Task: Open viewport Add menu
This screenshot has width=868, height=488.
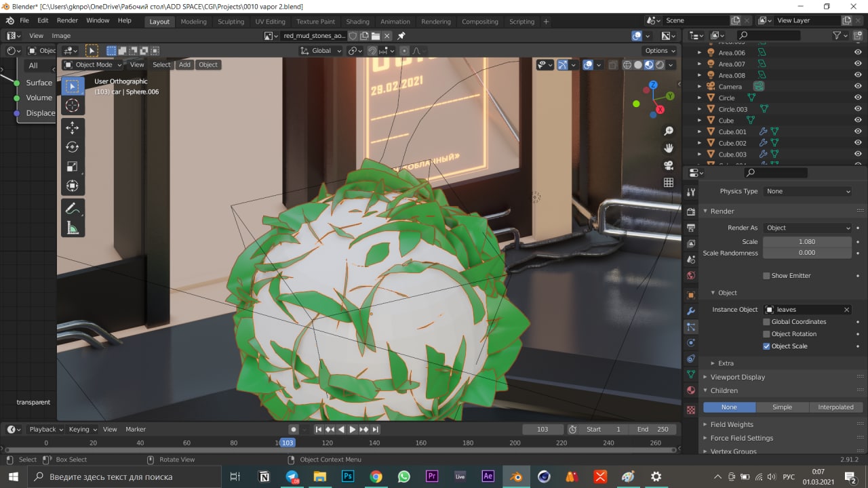Action: [184, 65]
